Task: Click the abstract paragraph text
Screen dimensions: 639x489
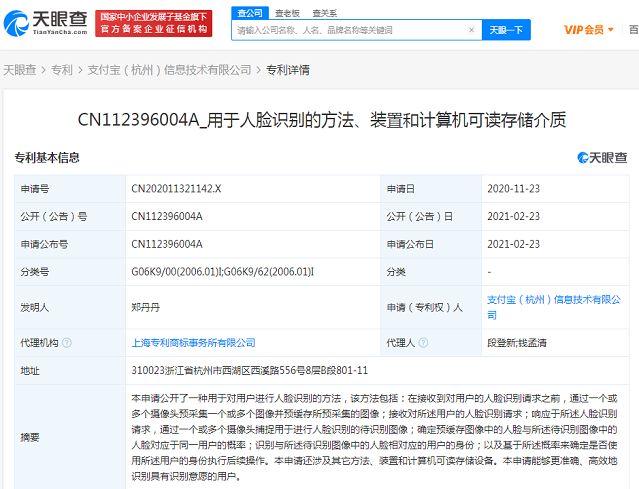Action: click(x=374, y=437)
